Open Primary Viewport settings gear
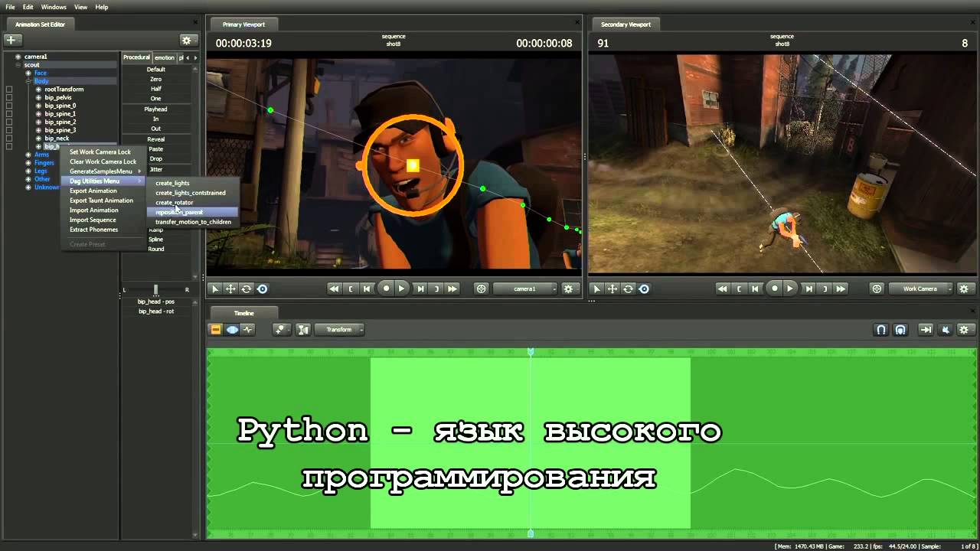Viewport: 980px width, 551px height. tap(568, 289)
